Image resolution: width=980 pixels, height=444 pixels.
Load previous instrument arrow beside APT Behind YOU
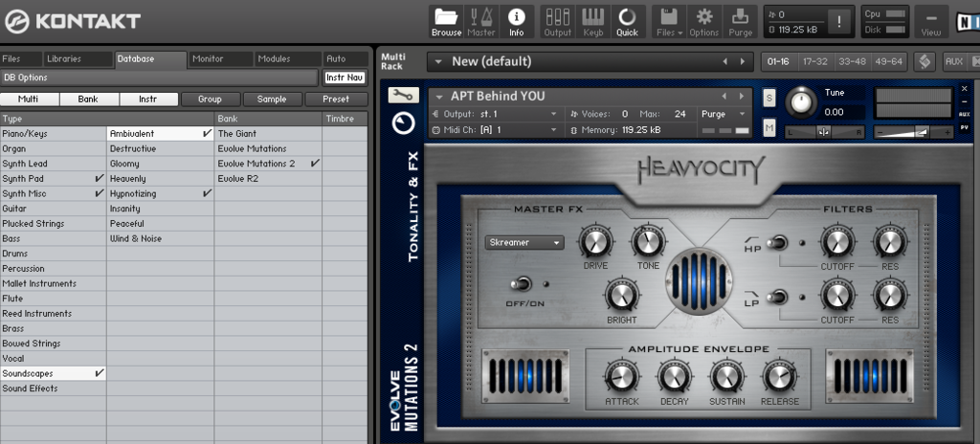pos(724,97)
